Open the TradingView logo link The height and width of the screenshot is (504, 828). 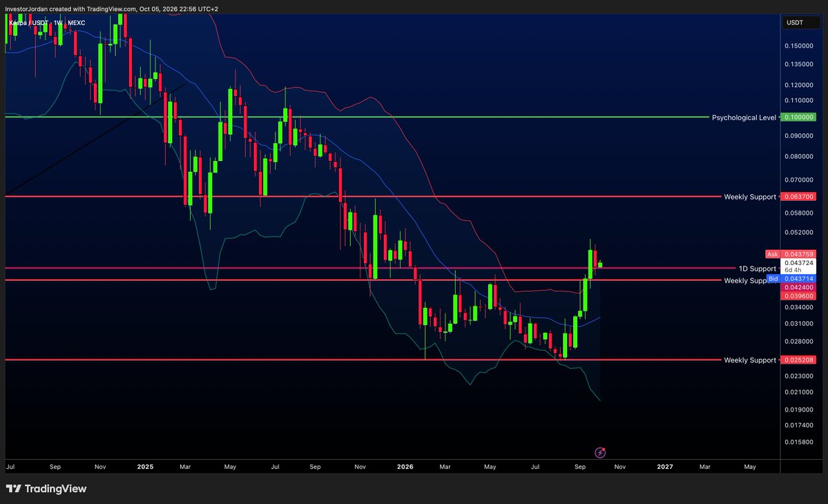coord(46,489)
